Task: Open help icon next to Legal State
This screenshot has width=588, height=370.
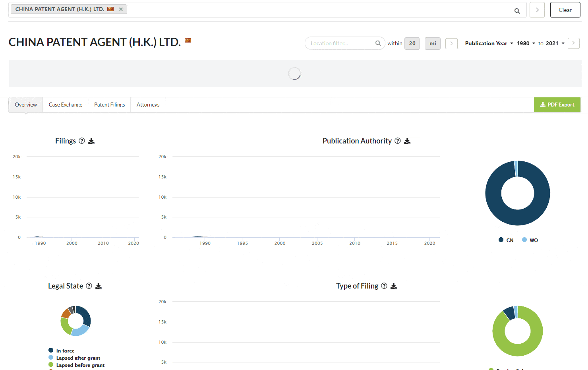Action: (x=89, y=286)
